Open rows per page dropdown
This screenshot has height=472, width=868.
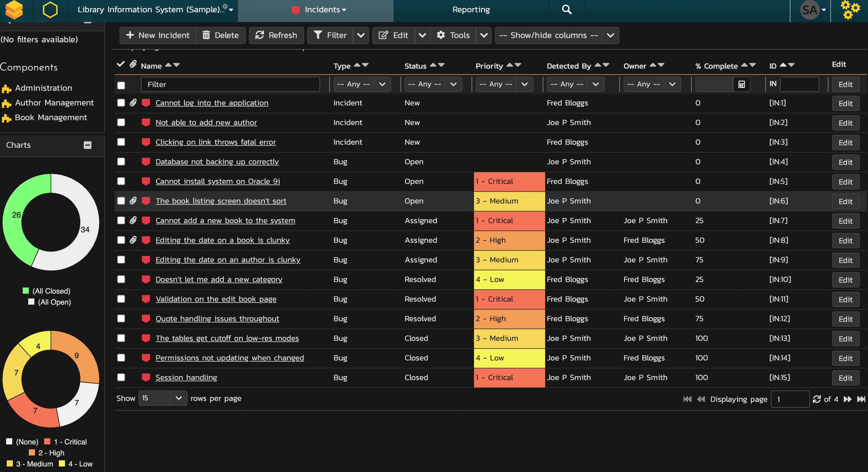click(163, 398)
